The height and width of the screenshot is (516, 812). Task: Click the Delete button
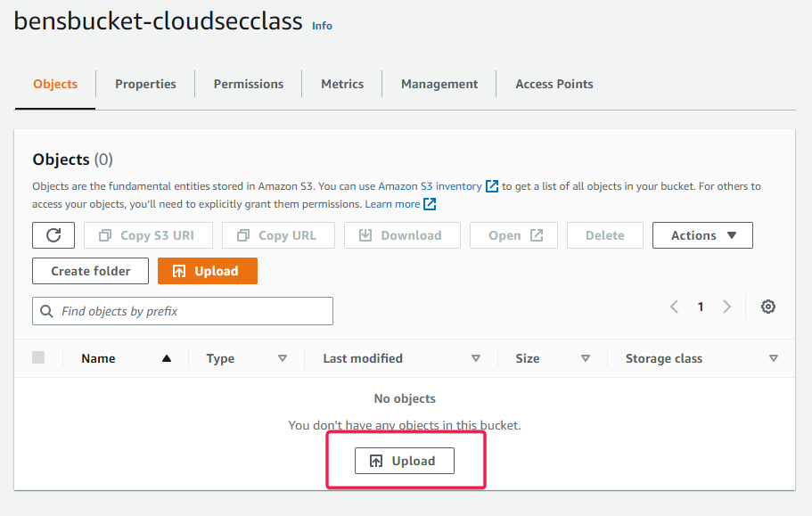tap(605, 235)
